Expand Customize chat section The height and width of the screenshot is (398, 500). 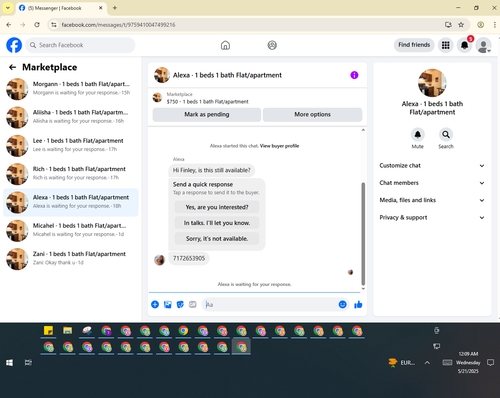point(432,166)
